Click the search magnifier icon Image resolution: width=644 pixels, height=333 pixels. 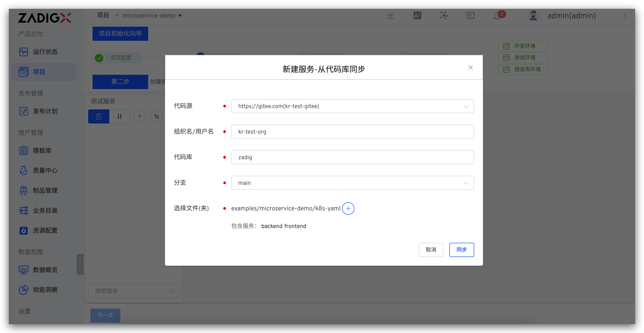pos(172,291)
